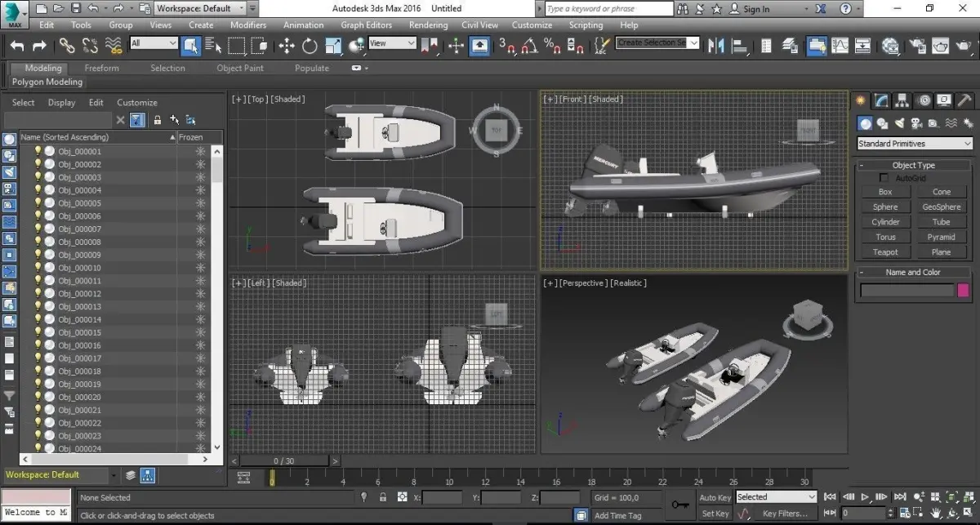Activate the Select and Uniform Scale tool
The width and height of the screenshot is (980, 525).
[x=333, y=46]
